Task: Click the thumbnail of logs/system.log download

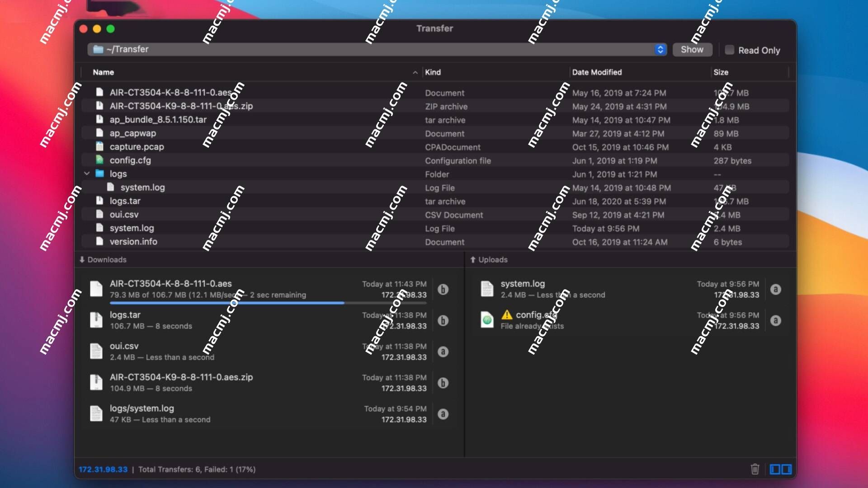Action: click(96, 413)
